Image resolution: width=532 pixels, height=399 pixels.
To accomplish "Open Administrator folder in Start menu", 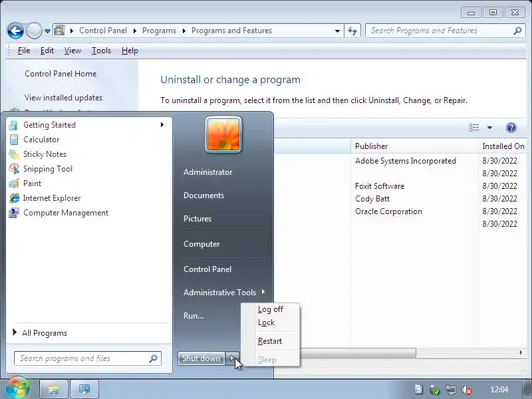I will 208,172.
